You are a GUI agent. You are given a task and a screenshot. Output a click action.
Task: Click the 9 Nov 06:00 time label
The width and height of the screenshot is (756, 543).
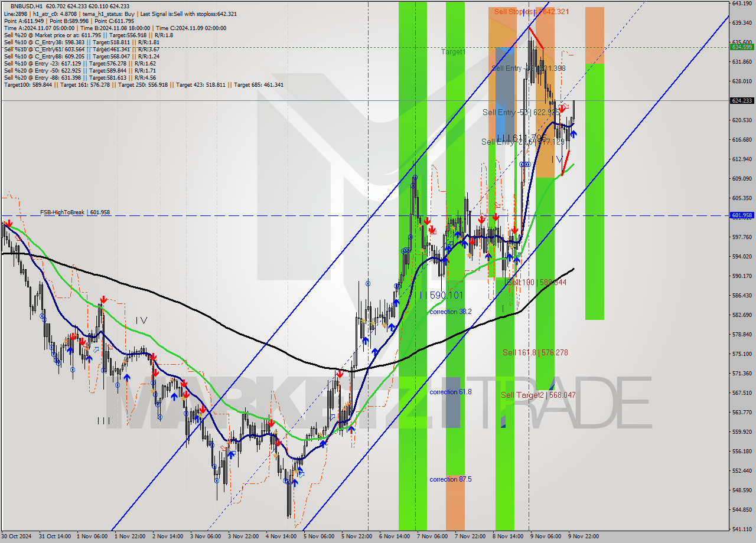coord(545,537)
